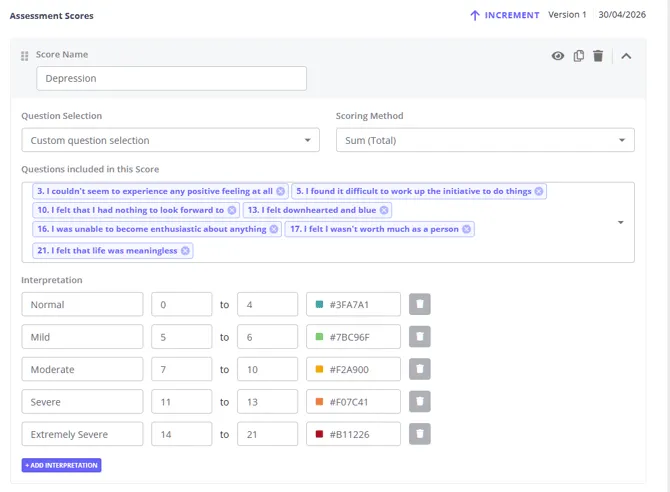The image size is (670, 492).
Task: Expand the included questions list dropdown arrow
Action: tap(620, 222)
